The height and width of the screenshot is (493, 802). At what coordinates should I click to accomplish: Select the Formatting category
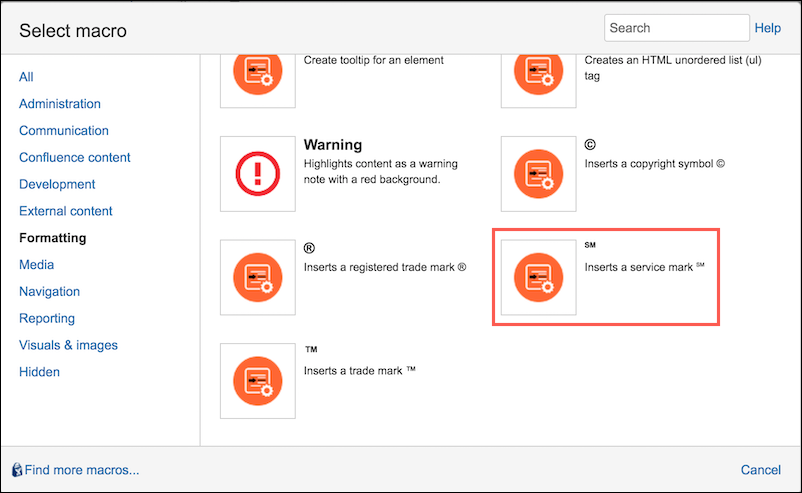(53, 238)
